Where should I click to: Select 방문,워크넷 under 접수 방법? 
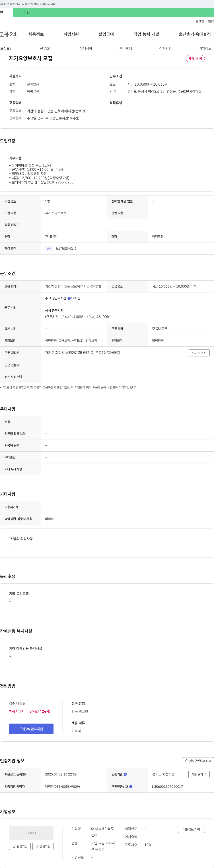80,711
